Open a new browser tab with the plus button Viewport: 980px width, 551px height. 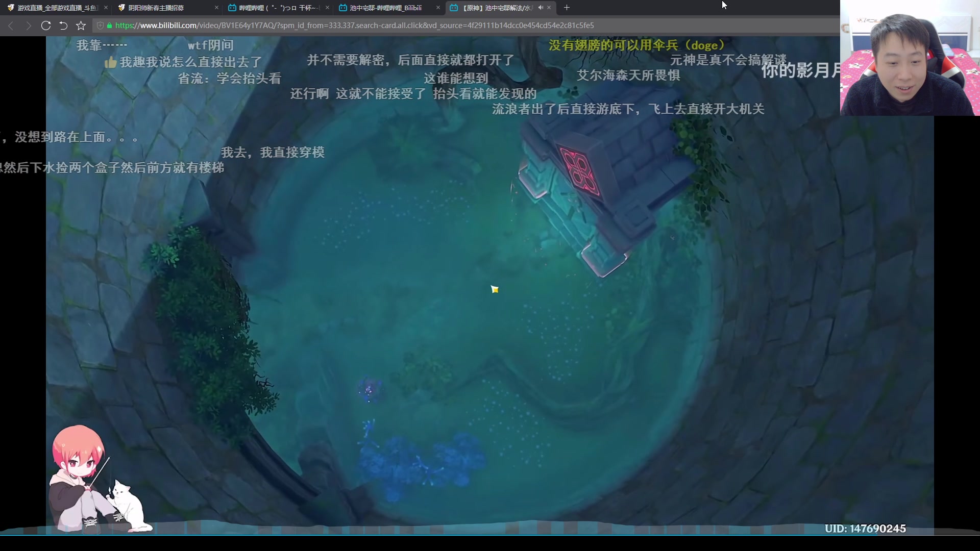[567, 8]
